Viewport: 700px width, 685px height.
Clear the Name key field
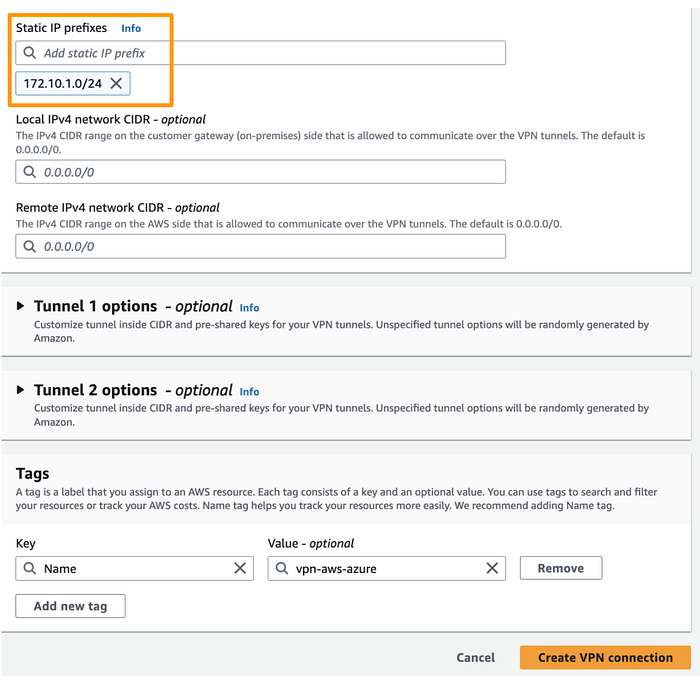click(240, 568)
